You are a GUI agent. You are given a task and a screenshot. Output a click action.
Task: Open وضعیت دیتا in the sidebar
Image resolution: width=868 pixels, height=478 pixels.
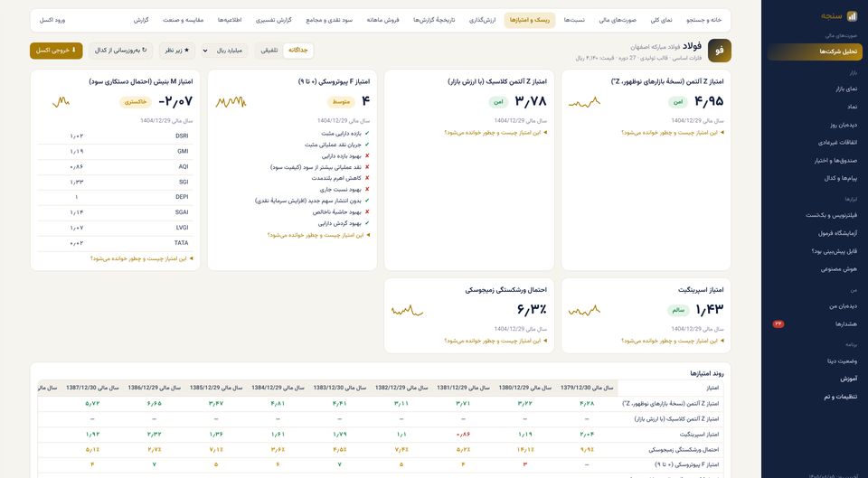[x=815, y=361]
